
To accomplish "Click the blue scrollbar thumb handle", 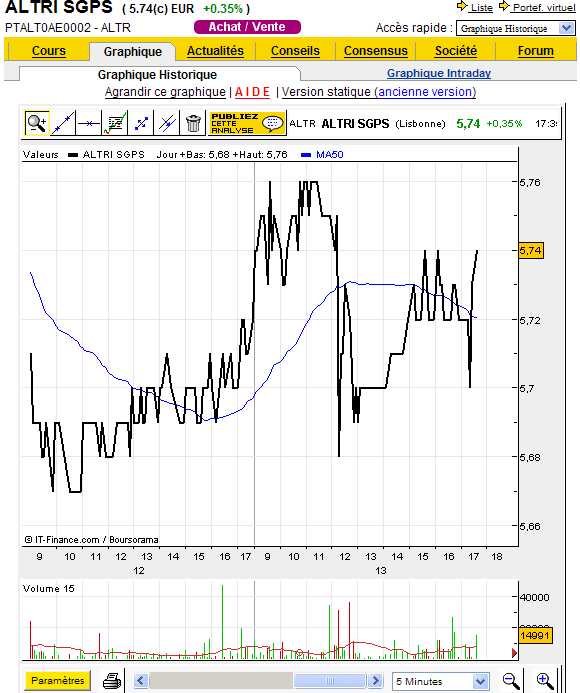I will (330, 681).
